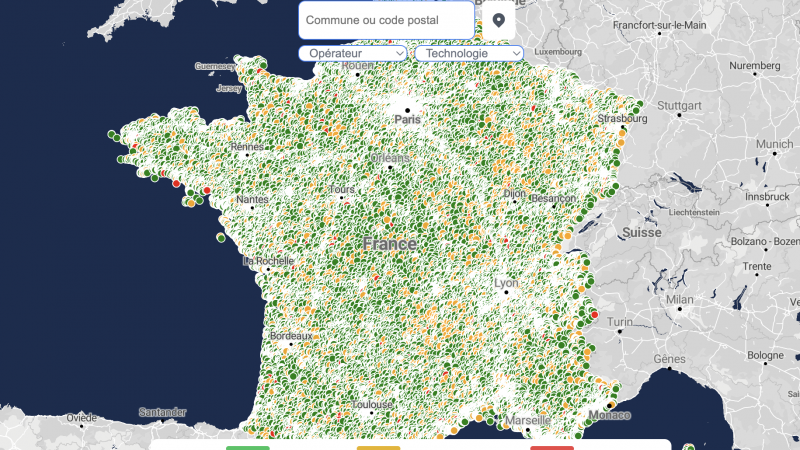Focus the Commune ou code postal field
Viewport: 800px width, 450px height.
[x=386, y=20]
